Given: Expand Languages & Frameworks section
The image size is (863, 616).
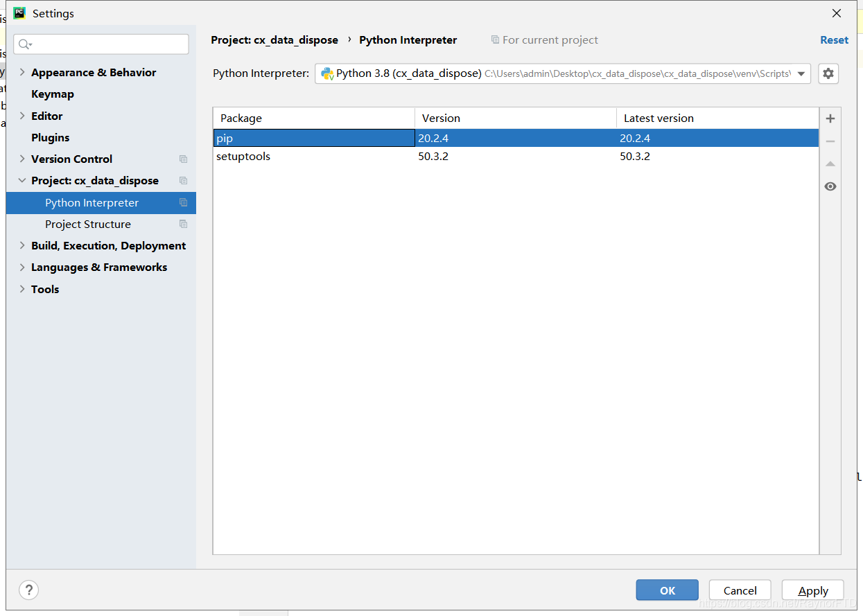Looking at the screenshot, I should (22, 267).
